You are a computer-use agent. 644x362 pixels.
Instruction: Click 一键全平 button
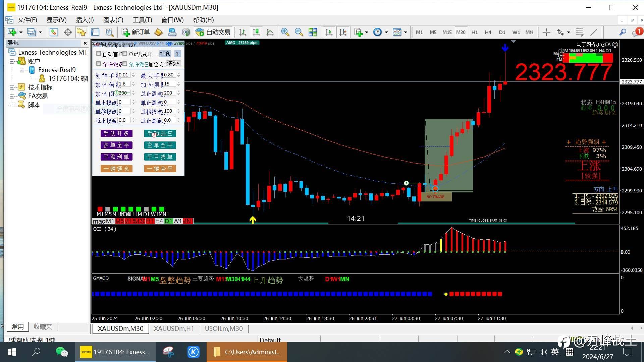click(160, 169)
